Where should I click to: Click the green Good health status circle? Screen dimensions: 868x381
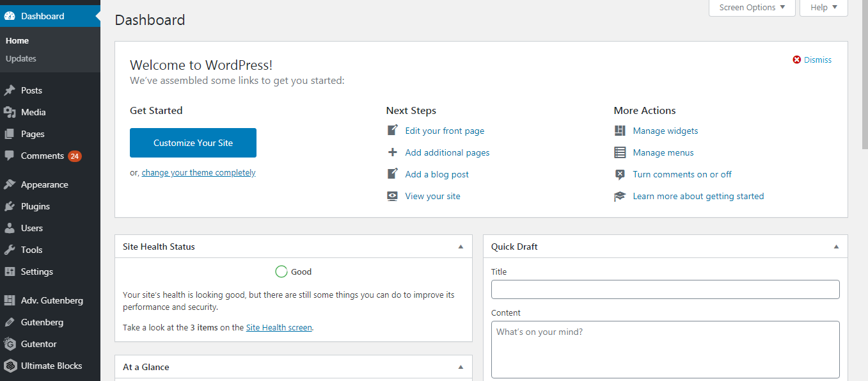(281, 272)
